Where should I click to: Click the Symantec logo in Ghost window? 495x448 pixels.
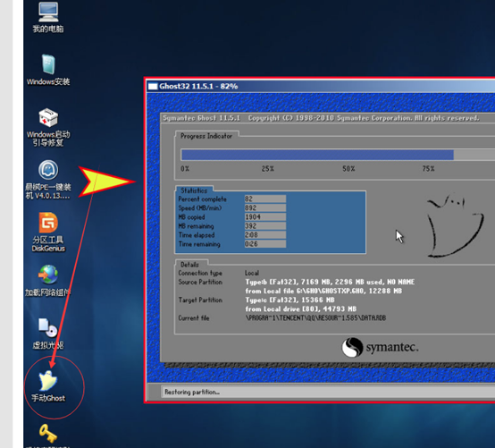380,347
